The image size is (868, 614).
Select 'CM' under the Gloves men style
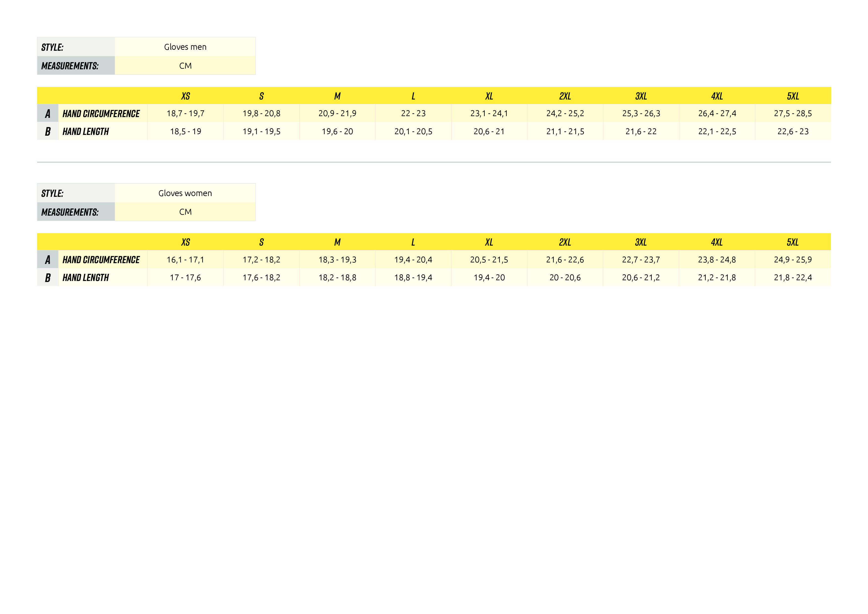click(x=185, y=65)
